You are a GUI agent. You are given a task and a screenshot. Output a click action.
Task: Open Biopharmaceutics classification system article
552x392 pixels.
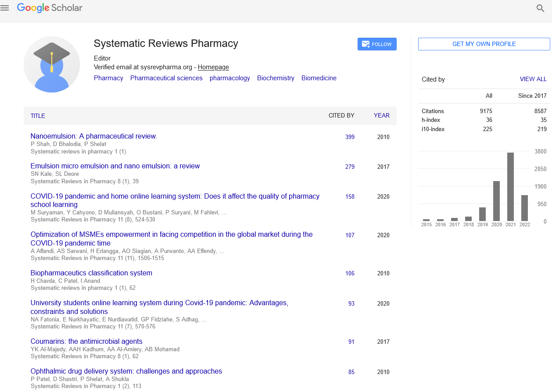coord(91,273)
